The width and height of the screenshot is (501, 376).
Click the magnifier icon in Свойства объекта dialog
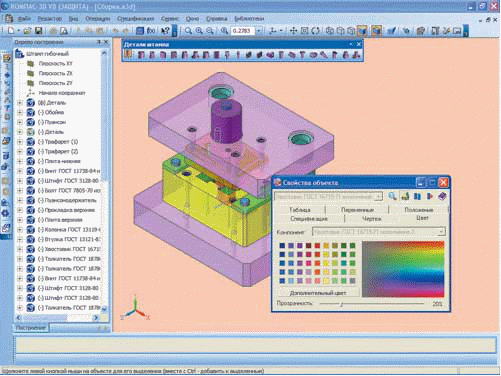(392, 196)
